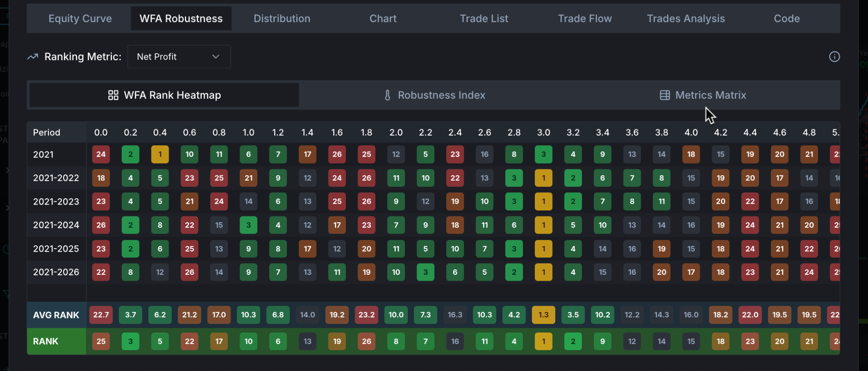Click the 2021 cell under column 1.8
The width and height of the screenshot is (868, 371).
click(x=367, y=155)
